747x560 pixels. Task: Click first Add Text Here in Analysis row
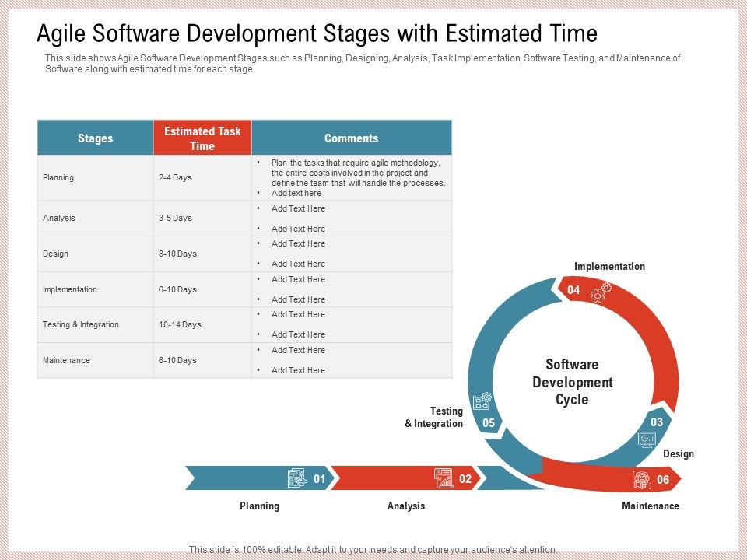(298, 208)
